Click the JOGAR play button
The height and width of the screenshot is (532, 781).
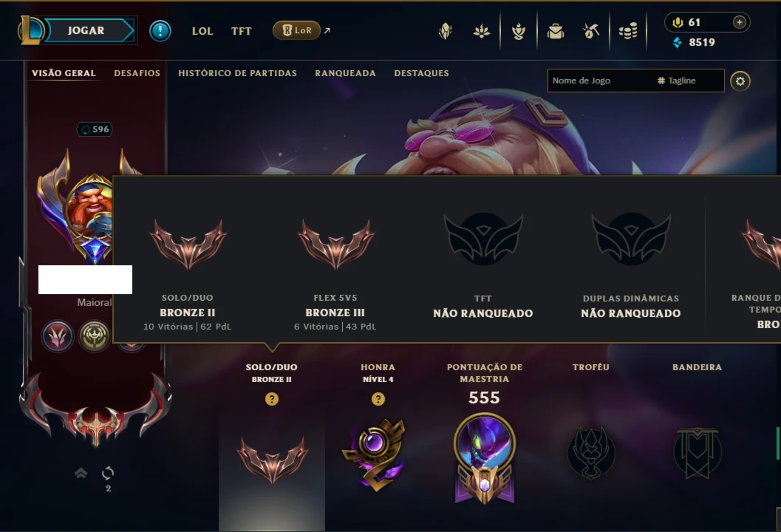click(x=86, y=30)
